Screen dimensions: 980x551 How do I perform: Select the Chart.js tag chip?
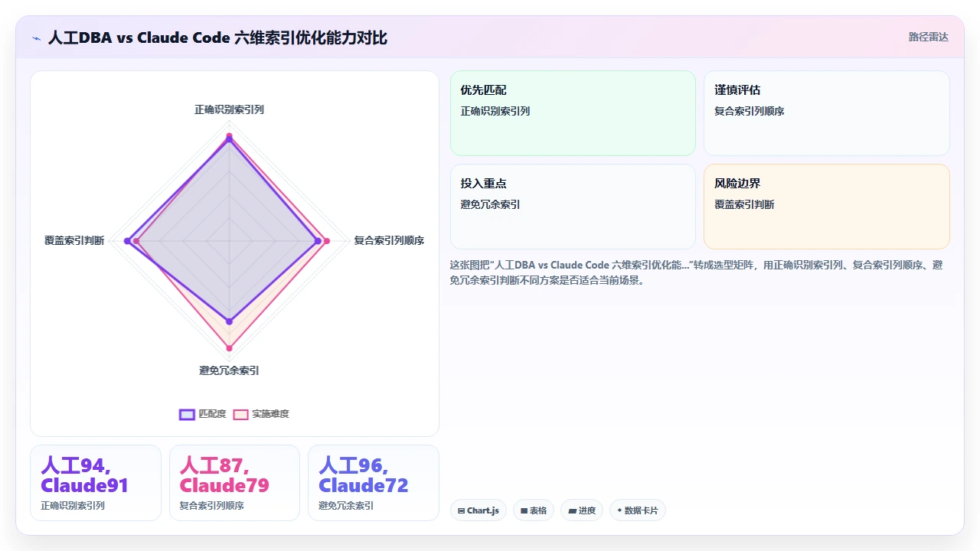[x=479, y=510]
